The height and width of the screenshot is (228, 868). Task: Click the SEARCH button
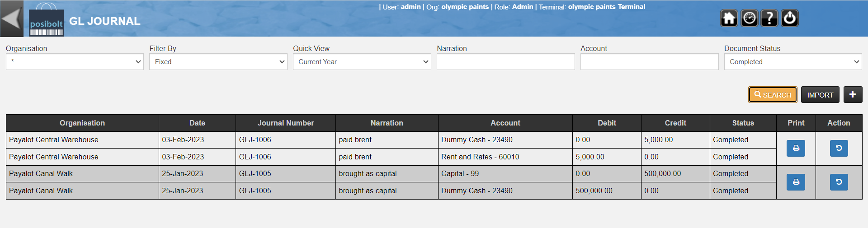(773, 95)
